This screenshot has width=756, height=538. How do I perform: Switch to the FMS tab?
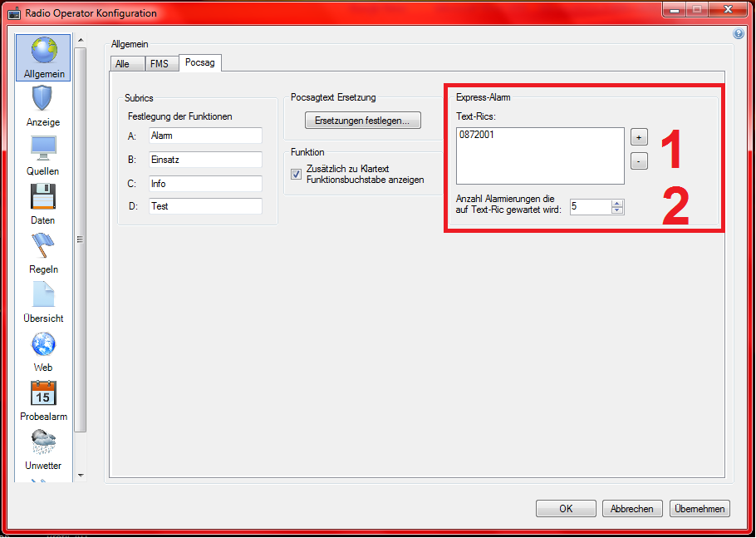pos(161,64)
